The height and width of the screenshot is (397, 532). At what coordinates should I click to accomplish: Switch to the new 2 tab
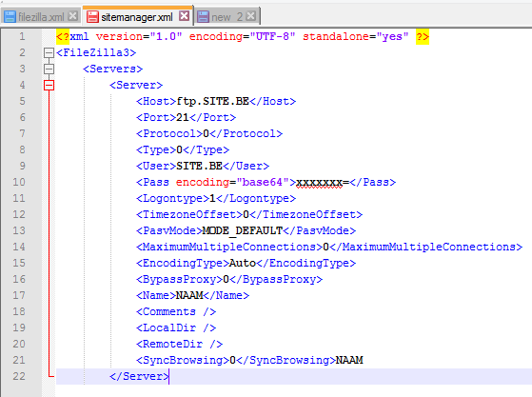click(x=227, y=16)
